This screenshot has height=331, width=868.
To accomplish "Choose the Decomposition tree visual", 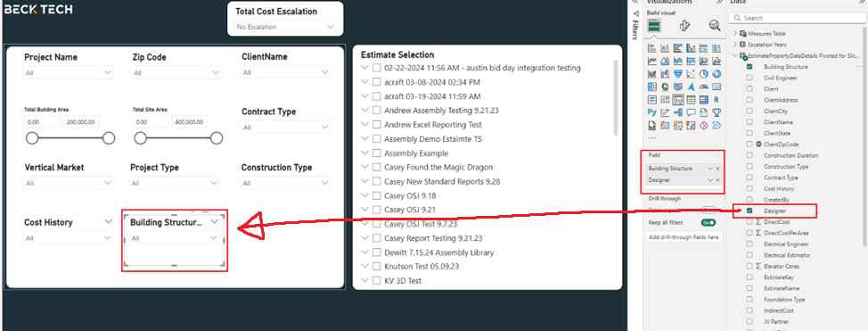I will coord(678,112).
